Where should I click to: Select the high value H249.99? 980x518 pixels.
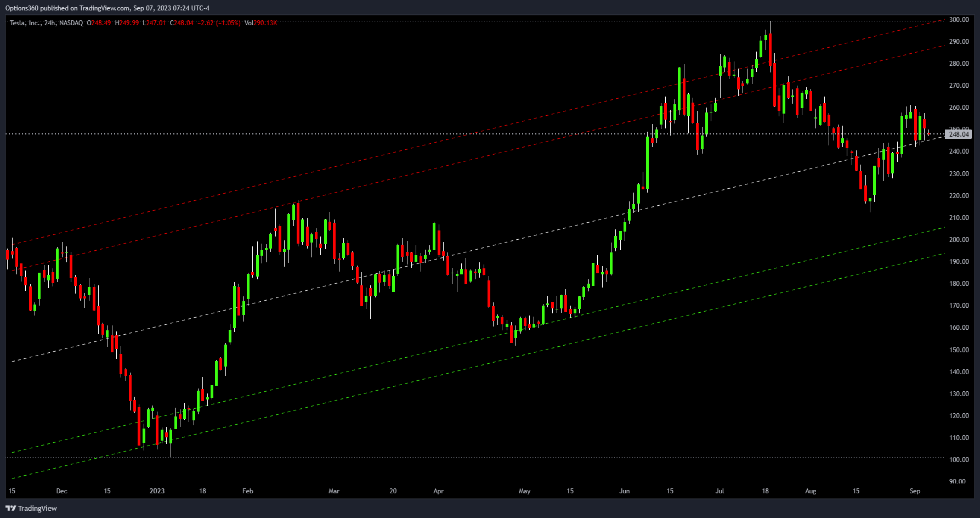[x=127, y=23]
